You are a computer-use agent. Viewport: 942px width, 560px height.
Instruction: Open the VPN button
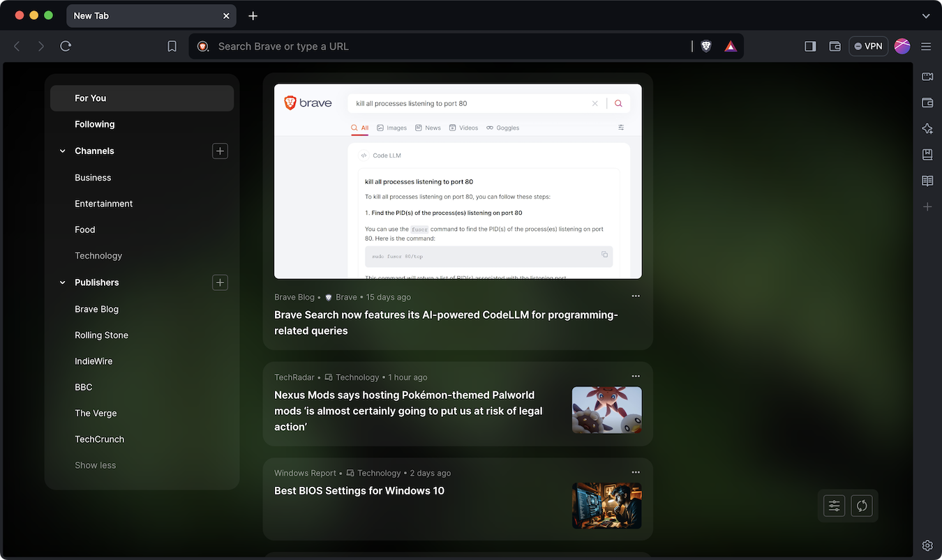[869, 46]
